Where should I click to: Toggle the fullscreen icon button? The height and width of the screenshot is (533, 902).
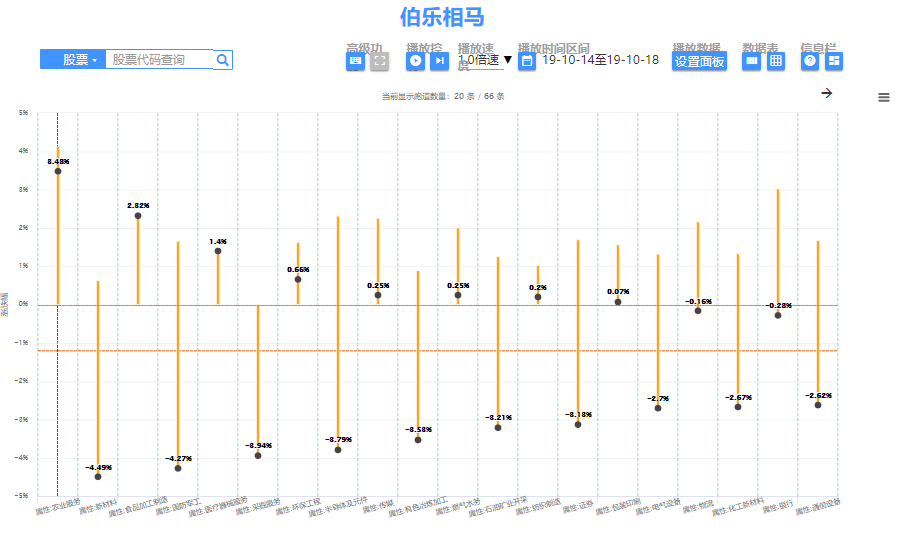(380, 61)
